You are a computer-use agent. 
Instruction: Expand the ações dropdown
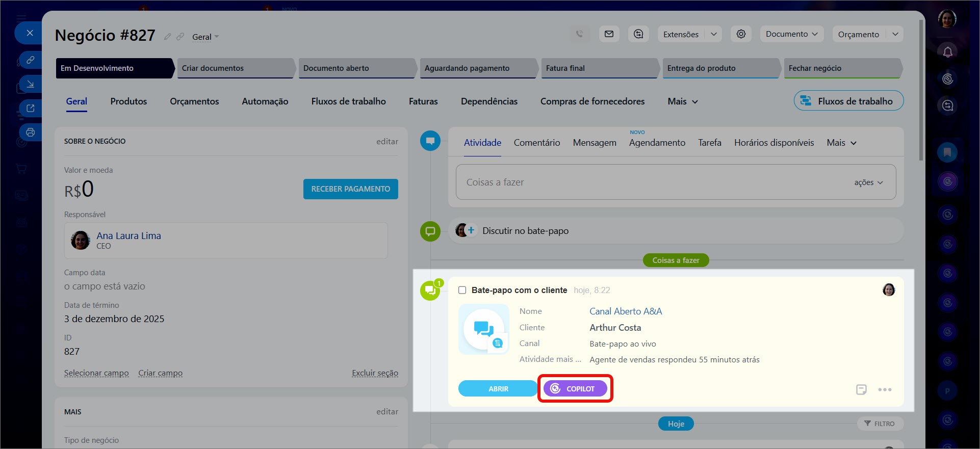click(868, 182)
